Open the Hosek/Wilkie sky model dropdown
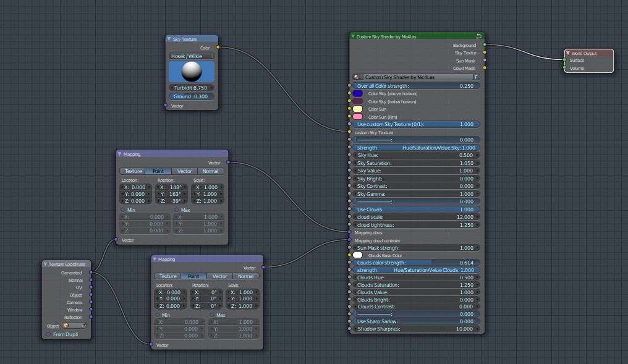 (190, 56)
